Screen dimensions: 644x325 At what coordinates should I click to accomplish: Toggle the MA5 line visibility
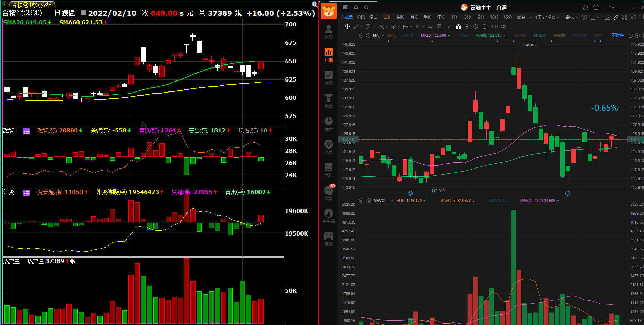point(392,35)
